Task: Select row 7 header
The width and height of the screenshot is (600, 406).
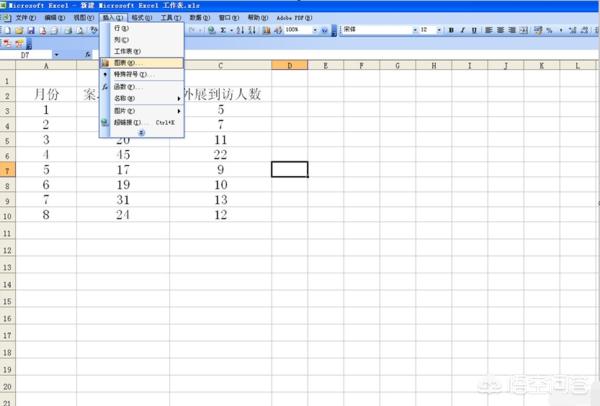Action: click(7, 170)
